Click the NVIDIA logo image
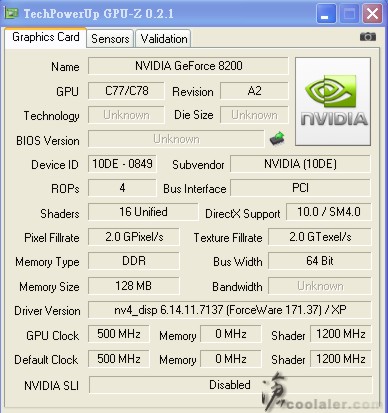This screenshot has height=413, width=388. (x=333, y=101)
